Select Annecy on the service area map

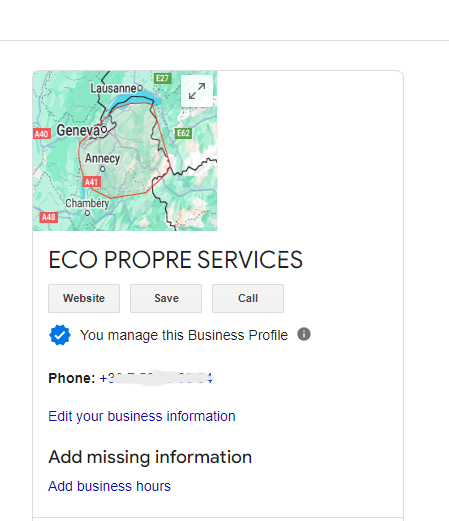[102, 158]
